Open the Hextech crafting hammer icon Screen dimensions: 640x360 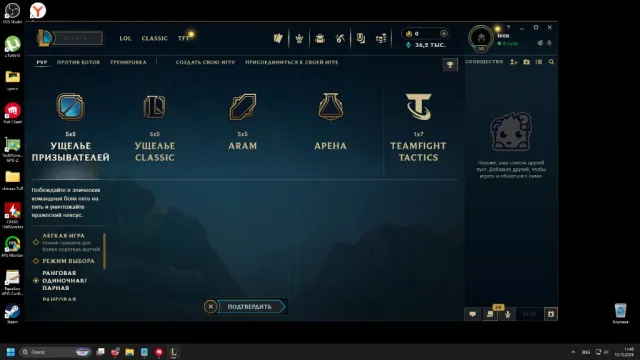[340, 38]
